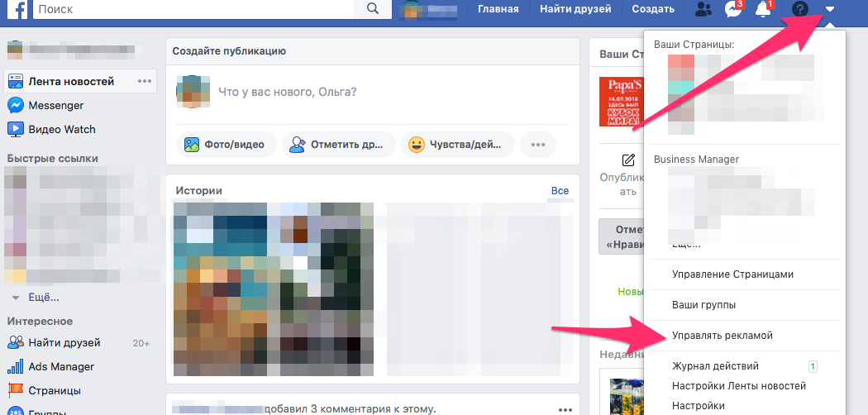Screen dimensions: 868x415
Task: Click the Что у вас нового field
Action: (x=288, y=91)
